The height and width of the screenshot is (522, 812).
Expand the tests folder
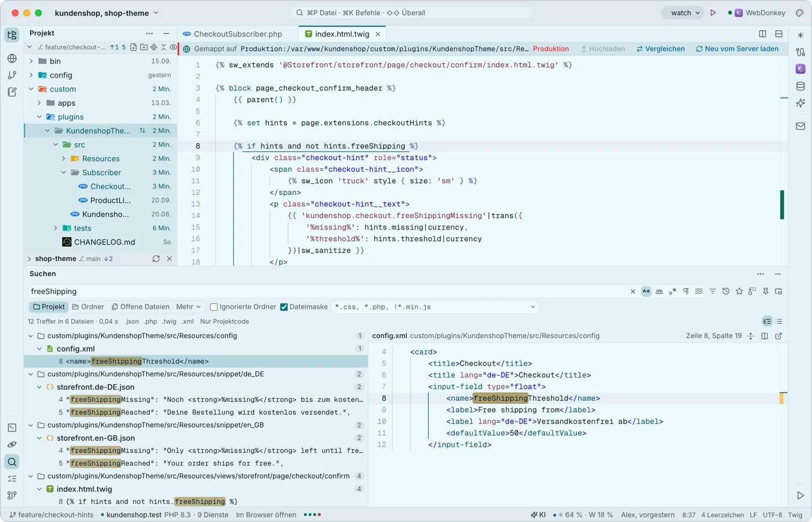[x=56, y=228]
